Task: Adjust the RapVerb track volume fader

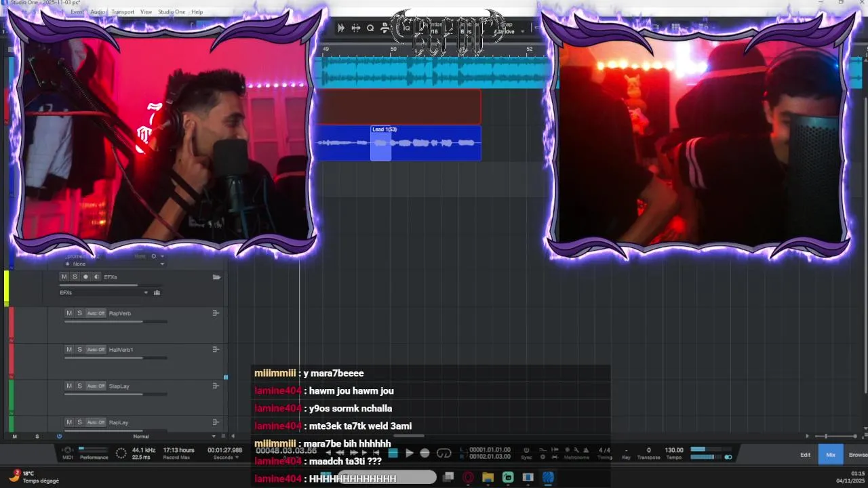Action: point(116,321)
